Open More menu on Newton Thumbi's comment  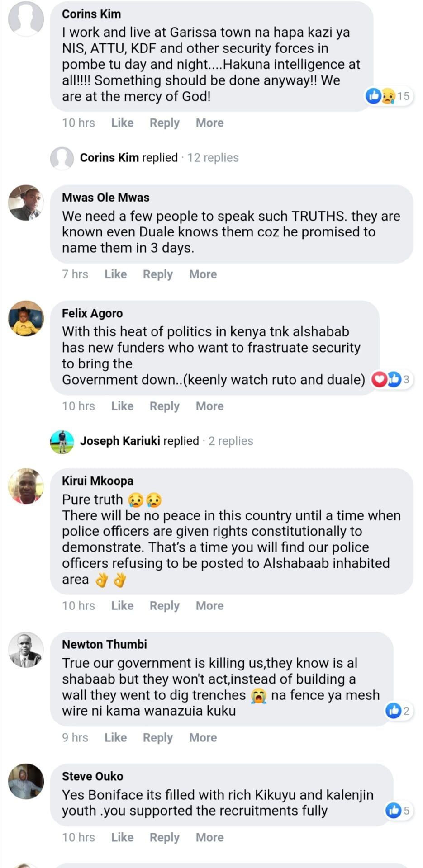[203, 737]
